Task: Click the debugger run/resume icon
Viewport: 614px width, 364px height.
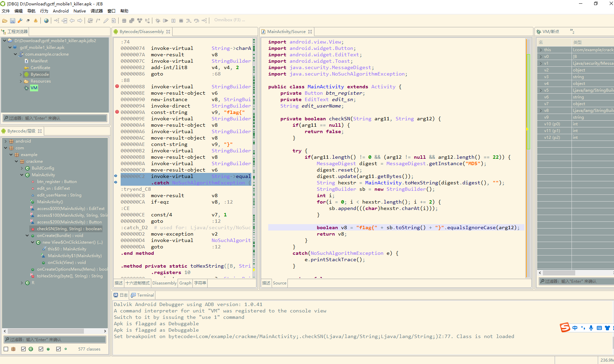Action: (165, 21)
